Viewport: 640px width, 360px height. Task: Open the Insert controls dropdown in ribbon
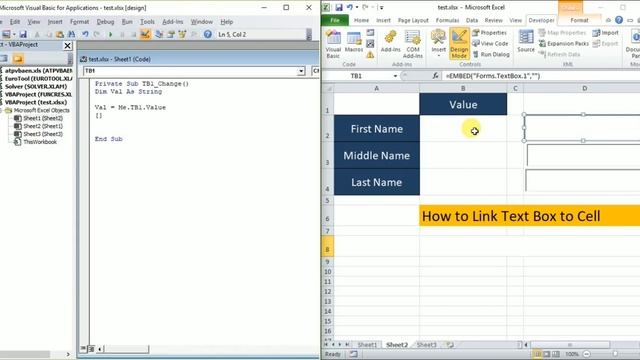[438, 44]
